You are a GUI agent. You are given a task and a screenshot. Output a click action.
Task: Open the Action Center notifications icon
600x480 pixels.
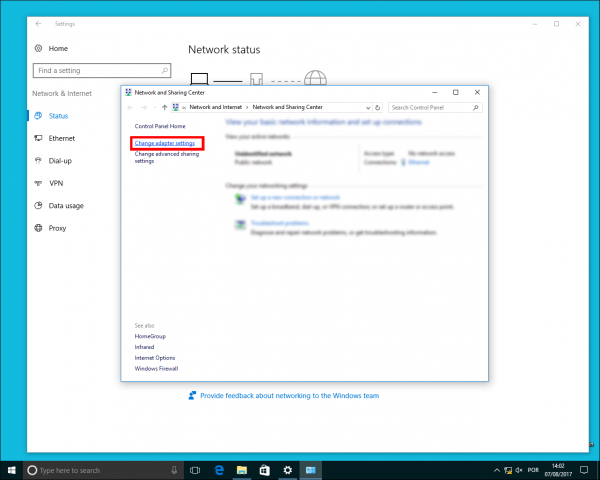pyautogui.click(x=584, y=470)
